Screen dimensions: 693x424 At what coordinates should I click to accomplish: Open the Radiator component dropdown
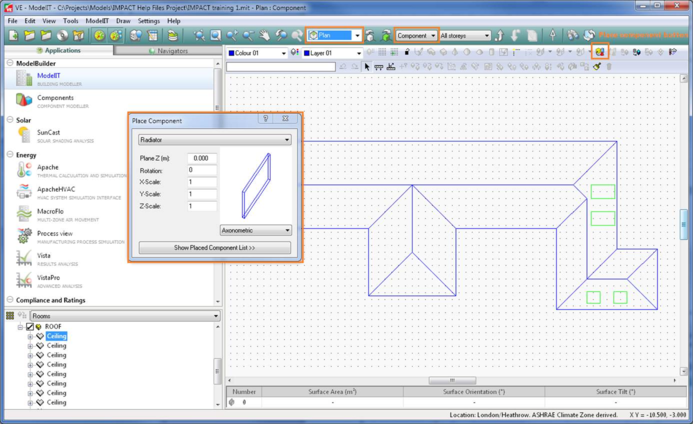click(214, 140)
